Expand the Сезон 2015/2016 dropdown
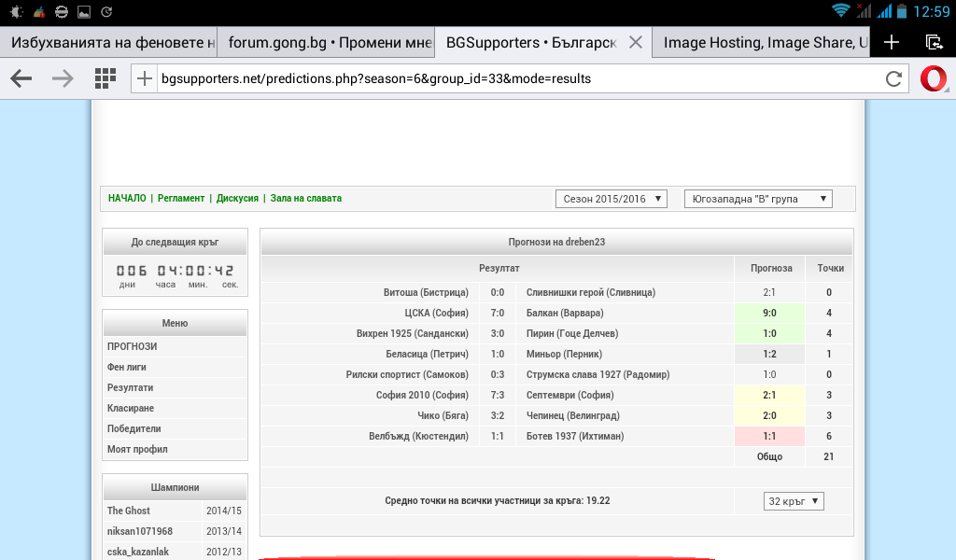Image resolution: width=956 pixels, height=560 pixels. tap(612, 199)
